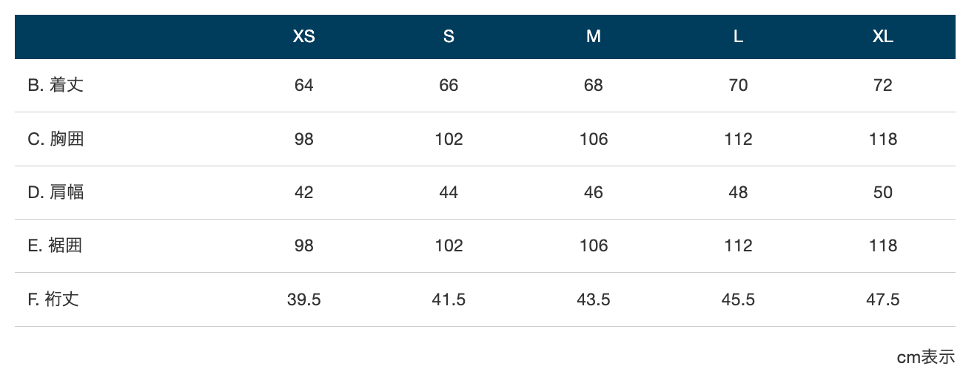Select the 肩幅 value 44 for S

[x=449, y=192]
